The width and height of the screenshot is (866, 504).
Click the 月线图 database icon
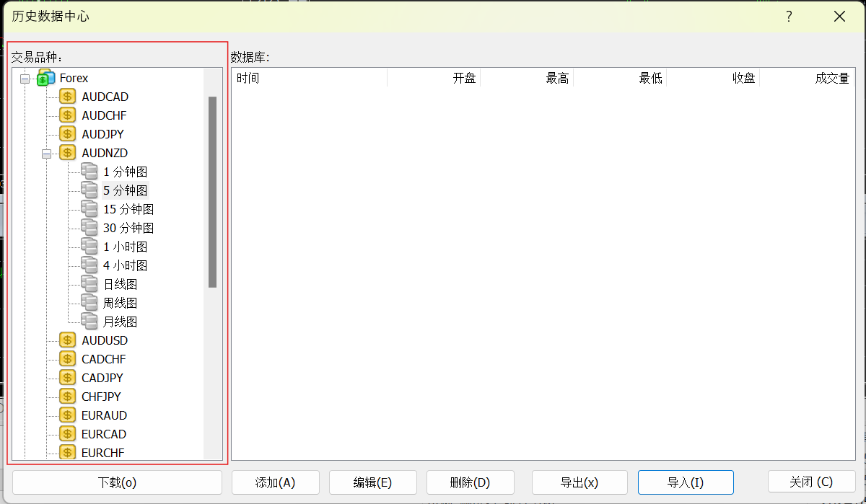point(89,321)
